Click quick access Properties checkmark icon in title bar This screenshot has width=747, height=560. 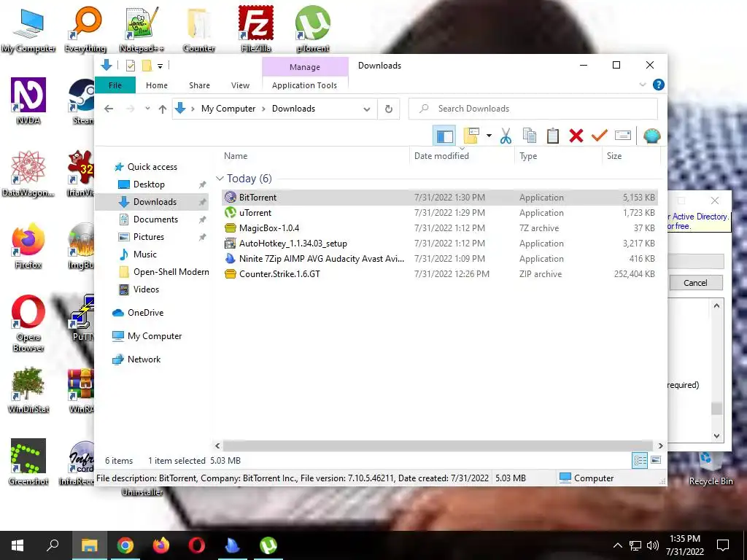(130, 66)
